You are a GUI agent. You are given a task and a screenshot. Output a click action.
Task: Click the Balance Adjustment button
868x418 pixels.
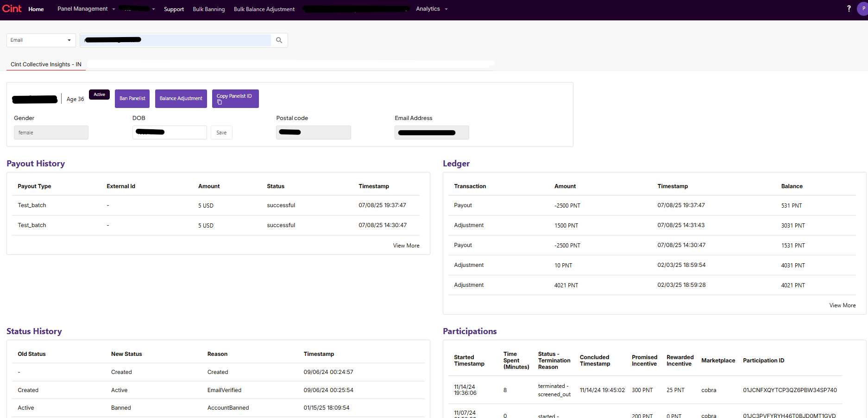pyautogui.click(x=181, y=99)
